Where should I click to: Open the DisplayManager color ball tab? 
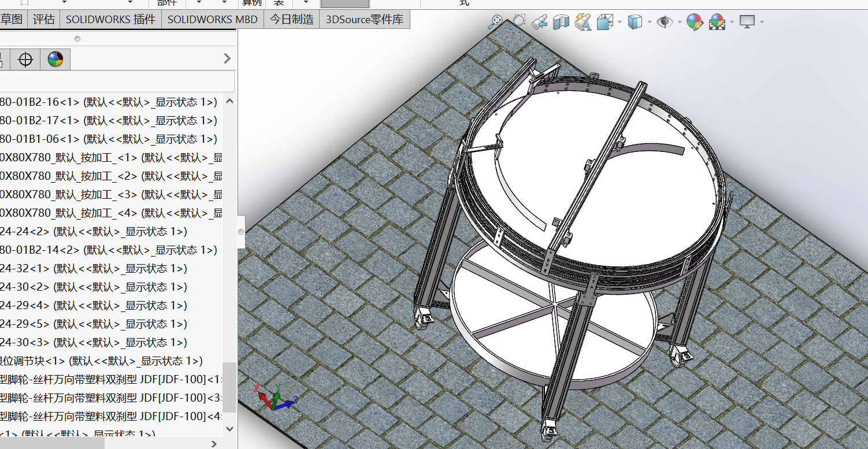55,60
